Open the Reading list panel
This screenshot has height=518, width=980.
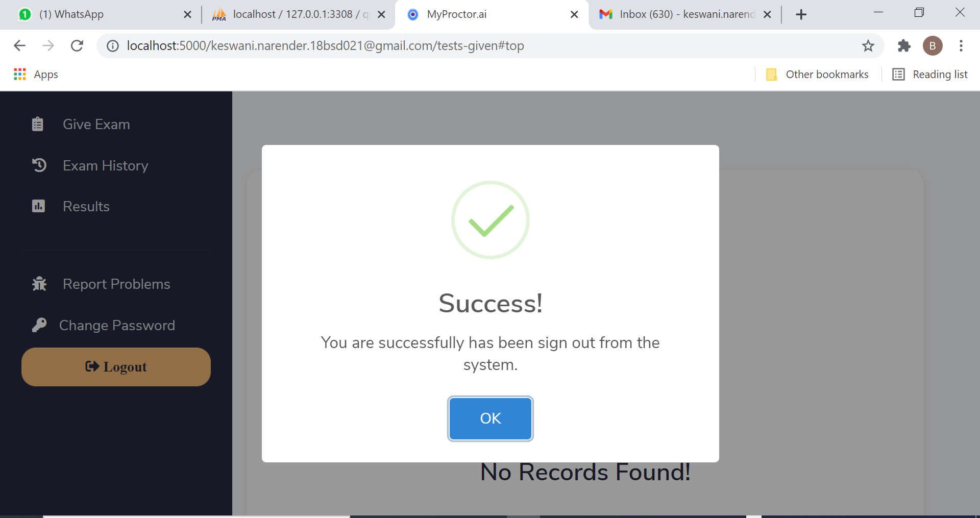pyautogui.click(x=930, y=75)
